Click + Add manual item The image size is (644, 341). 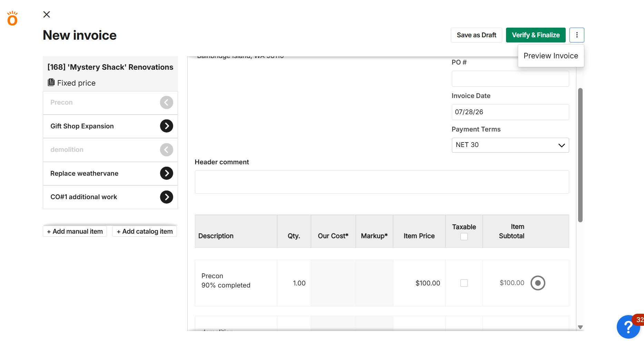[x=75, y=231]
